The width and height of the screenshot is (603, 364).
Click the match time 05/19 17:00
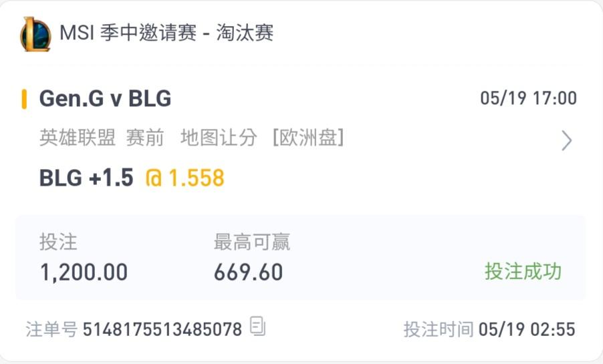click(x=528, y=98)
